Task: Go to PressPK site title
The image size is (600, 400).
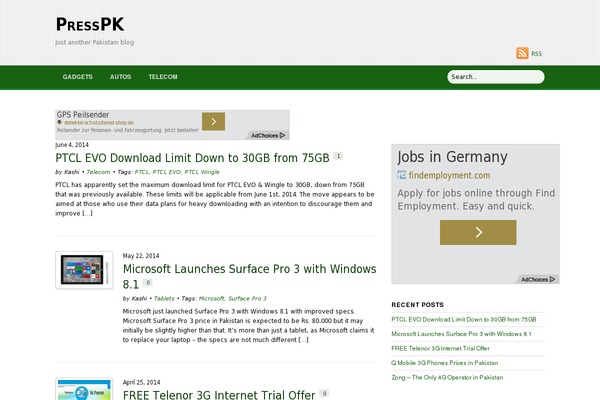Action: (90, 24)
